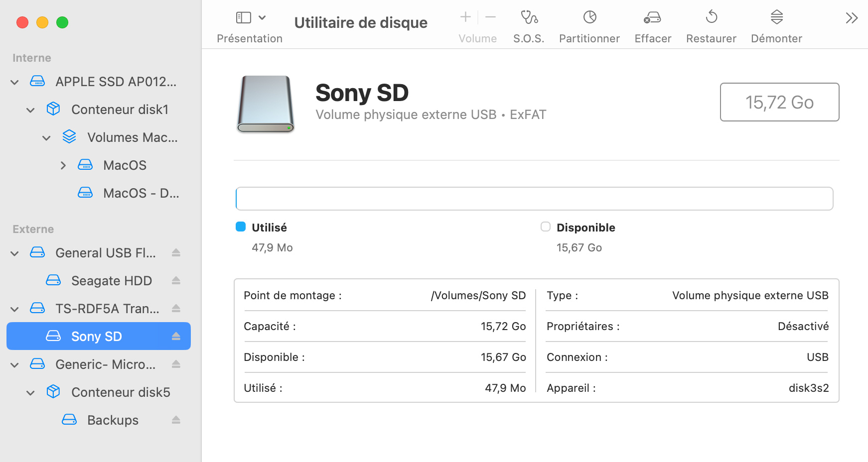
Task: Click the Interne section header
Action: (32, 58)
